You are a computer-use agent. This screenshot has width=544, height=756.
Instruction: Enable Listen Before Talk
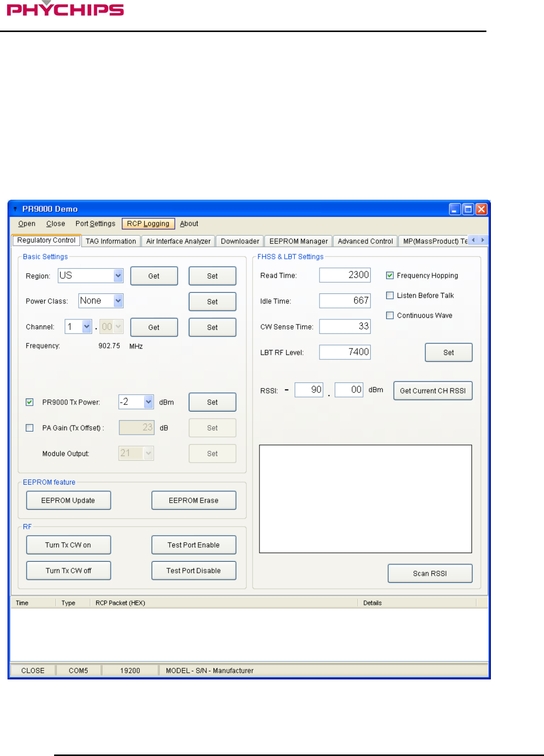coord(390,295)
